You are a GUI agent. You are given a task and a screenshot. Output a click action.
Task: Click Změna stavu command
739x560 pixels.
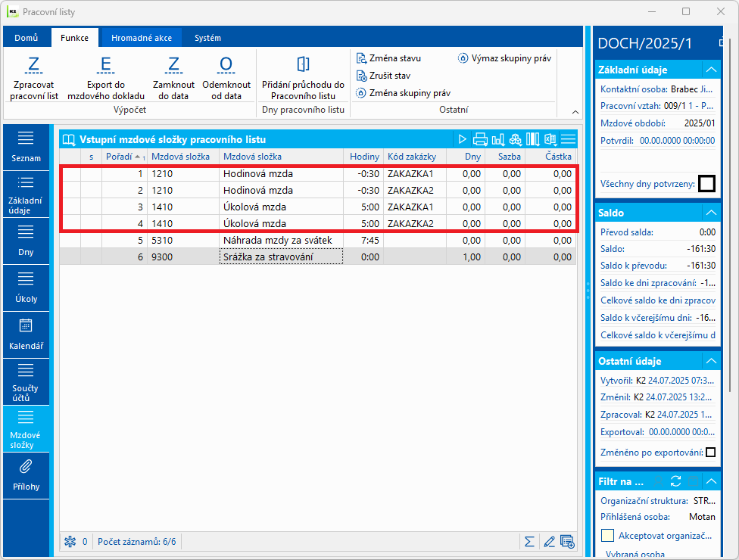(x=388, y=58)
